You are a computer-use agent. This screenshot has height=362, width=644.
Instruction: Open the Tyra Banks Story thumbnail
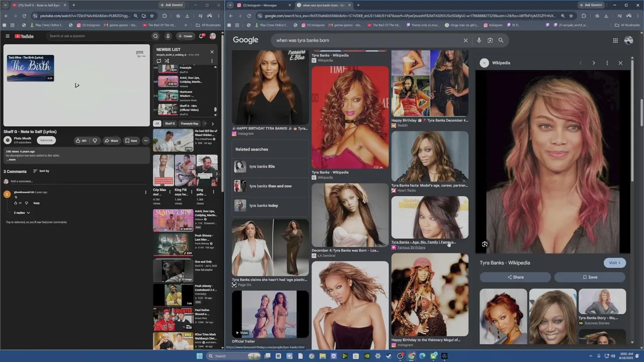click(602, 301)
